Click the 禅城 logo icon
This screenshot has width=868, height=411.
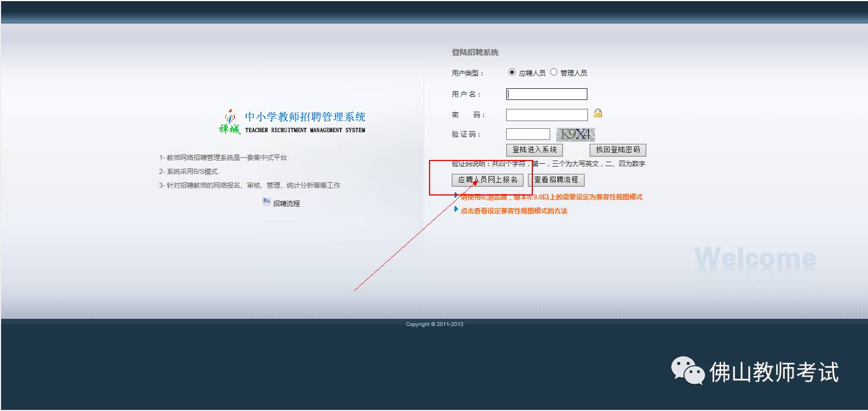pyautogui.click(x=230, y=122)
